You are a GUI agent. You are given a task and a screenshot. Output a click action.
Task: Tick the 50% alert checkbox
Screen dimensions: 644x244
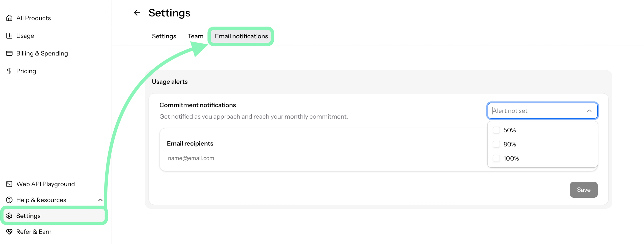click(x=496, y=130)
